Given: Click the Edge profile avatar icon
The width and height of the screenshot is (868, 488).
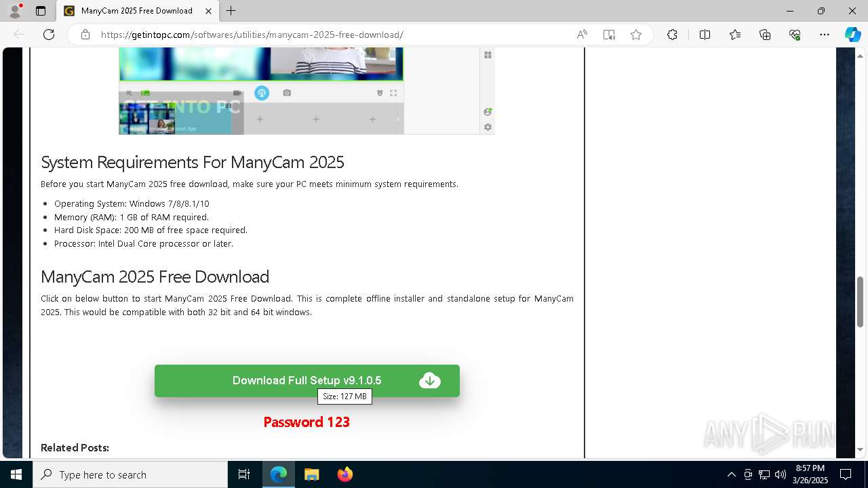Looking at the screenshot, I should point(15,11).
